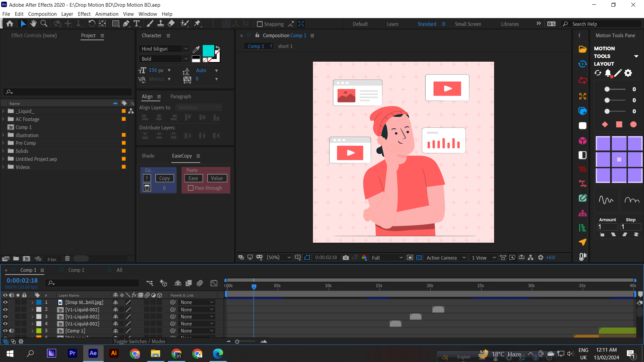This screenshot has width=644, height=362.
Task: Toggle motion blur switch in timeline
Action: pyautogui.click(x=200, y=283)
